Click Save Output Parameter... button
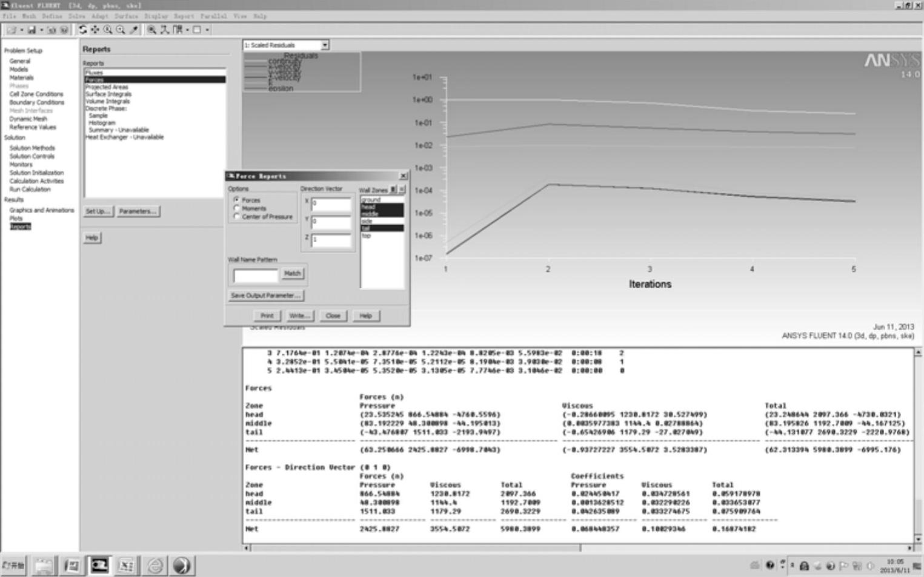 tap(265, 295)
